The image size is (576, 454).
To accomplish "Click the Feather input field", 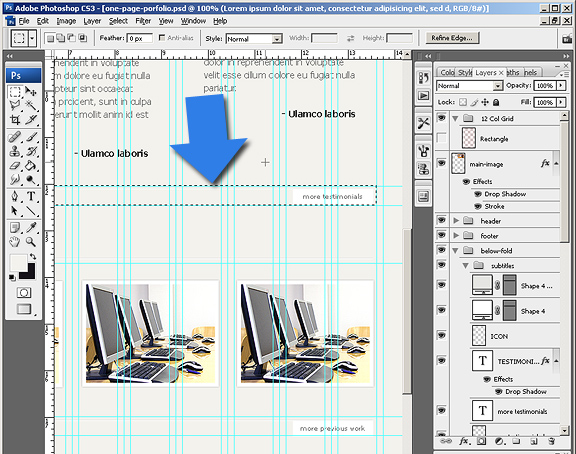I will point(140,38).
